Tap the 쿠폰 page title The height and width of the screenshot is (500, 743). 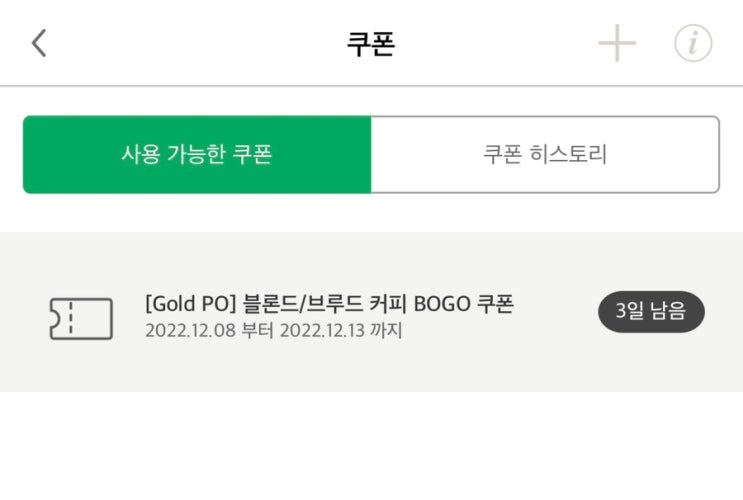pyautogui.click(x=370, y=45)
